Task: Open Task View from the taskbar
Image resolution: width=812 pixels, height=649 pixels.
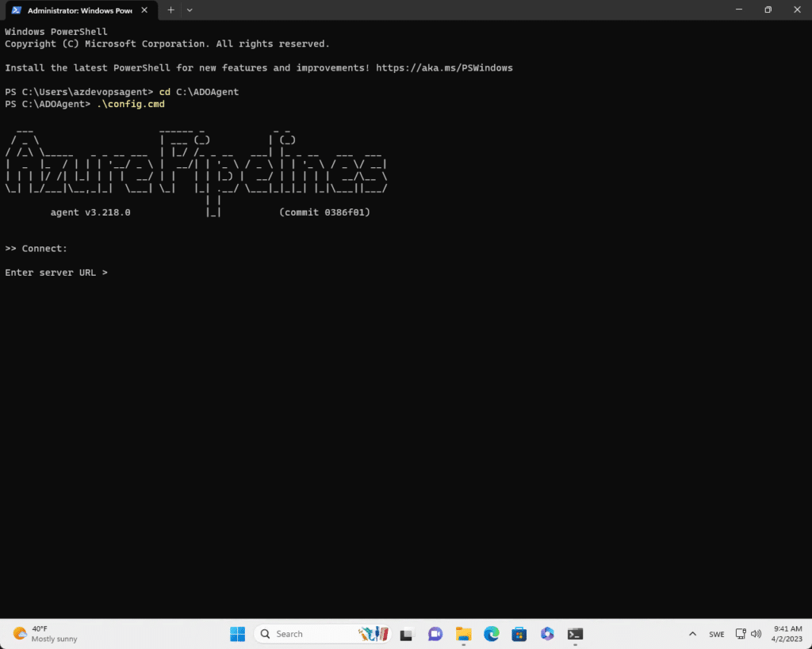Action: (407, 634)
